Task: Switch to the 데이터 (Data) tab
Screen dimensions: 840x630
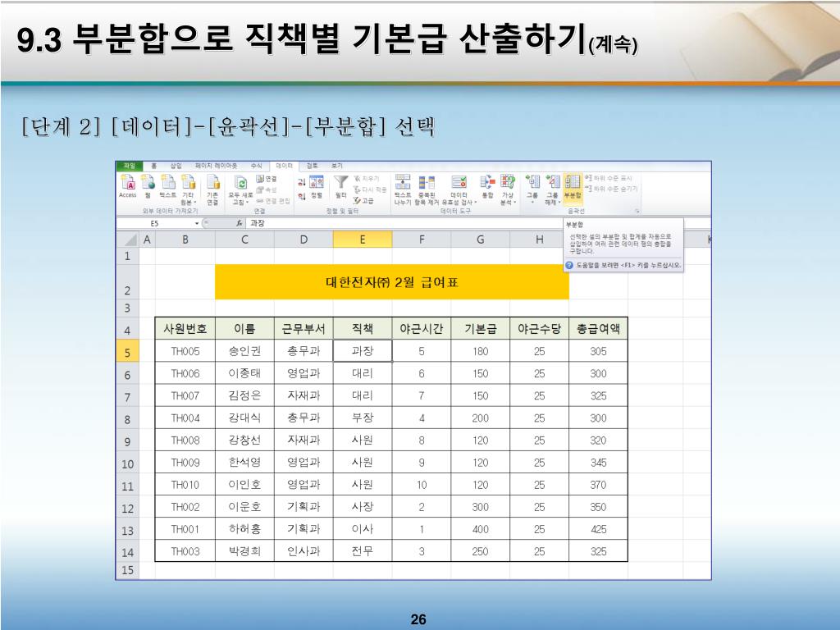Action: tap(285, 166)
